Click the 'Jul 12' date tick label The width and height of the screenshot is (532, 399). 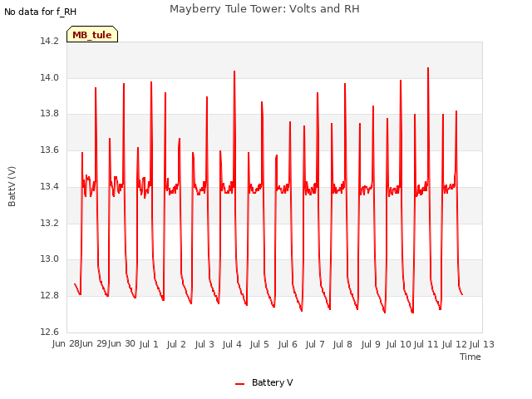[455, 344]
